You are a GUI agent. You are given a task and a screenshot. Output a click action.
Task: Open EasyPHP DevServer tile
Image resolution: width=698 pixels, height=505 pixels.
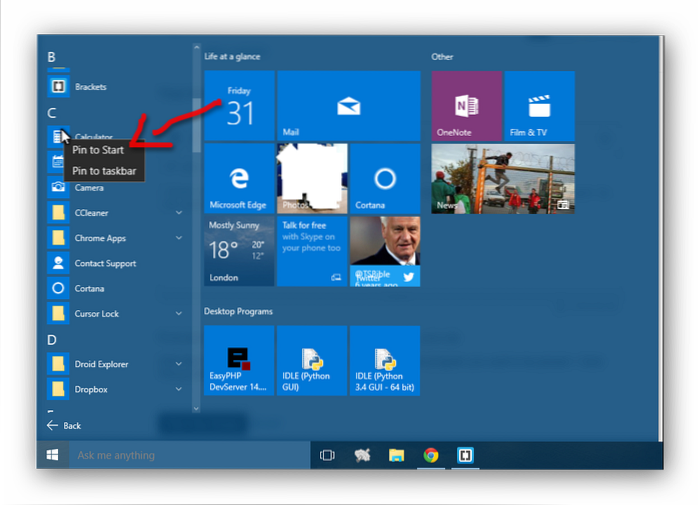pyautogui.click(x=238, y=360)
